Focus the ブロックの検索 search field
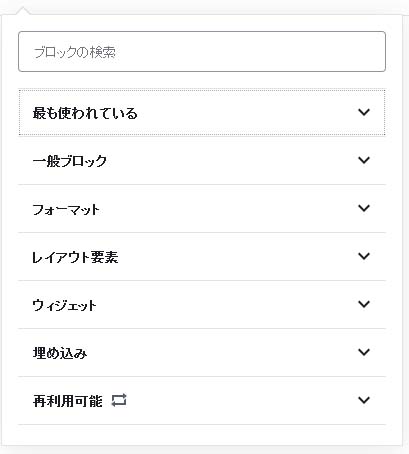 (x=202, y=52)
